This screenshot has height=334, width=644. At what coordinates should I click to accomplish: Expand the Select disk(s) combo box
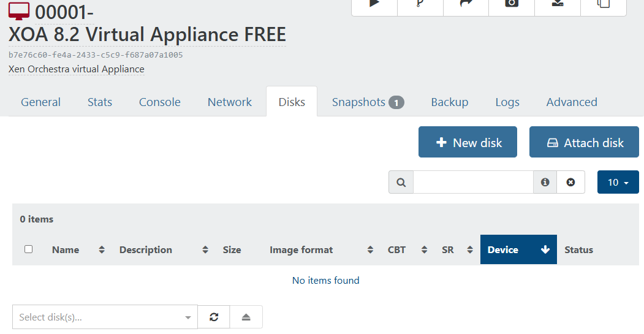coord(105,317)
